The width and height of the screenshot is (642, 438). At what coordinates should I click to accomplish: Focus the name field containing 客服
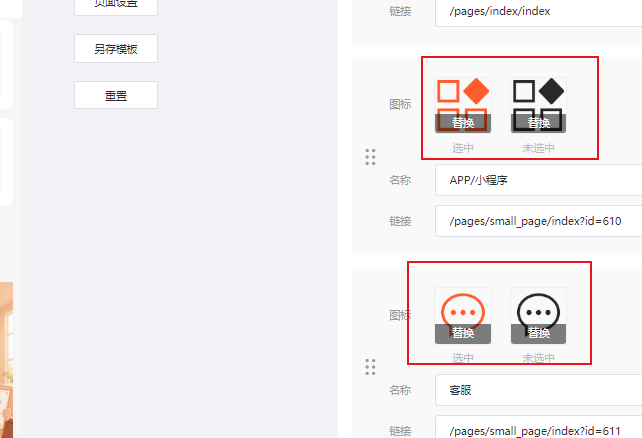[538, 390]
